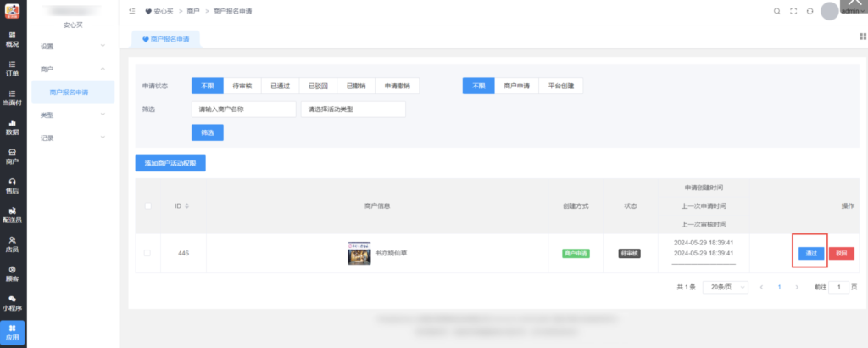Select 不限 in the 申请状态 filter
The height and width of the screenshot is (348, 868).
point(208,86)
